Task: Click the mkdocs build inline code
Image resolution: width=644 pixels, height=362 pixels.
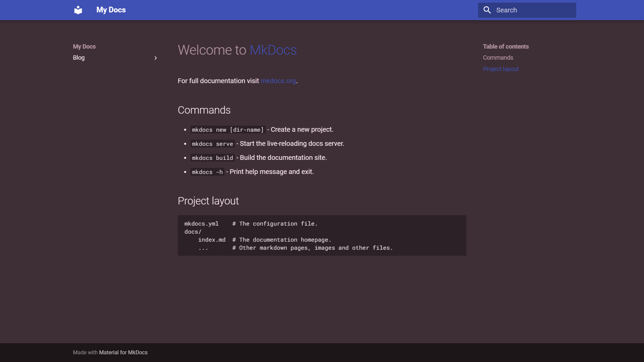Action: (x=212, y=158)
